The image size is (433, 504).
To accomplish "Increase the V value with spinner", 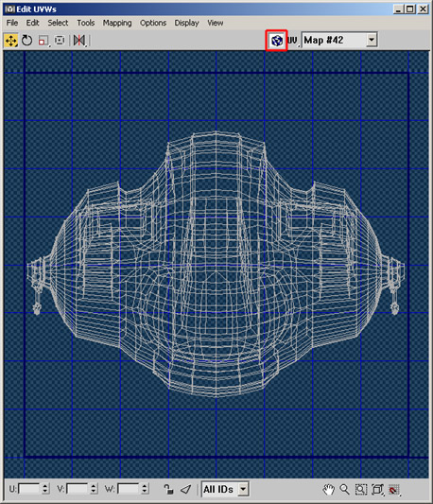I will (x=94, y=486).
